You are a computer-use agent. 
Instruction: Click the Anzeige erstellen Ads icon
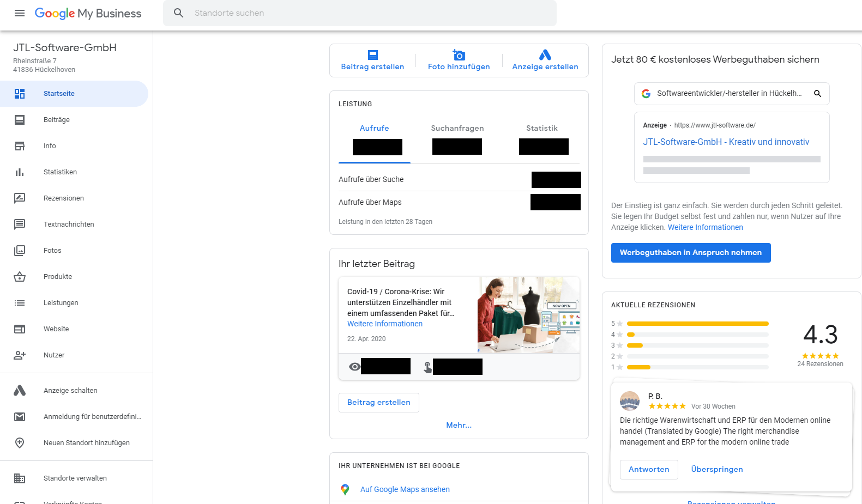pos(545,55)
